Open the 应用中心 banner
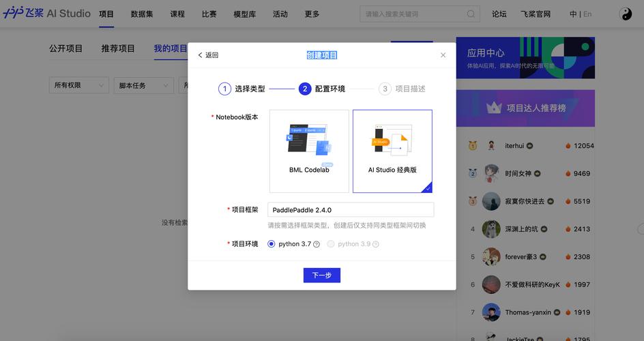 click(525, 58)
